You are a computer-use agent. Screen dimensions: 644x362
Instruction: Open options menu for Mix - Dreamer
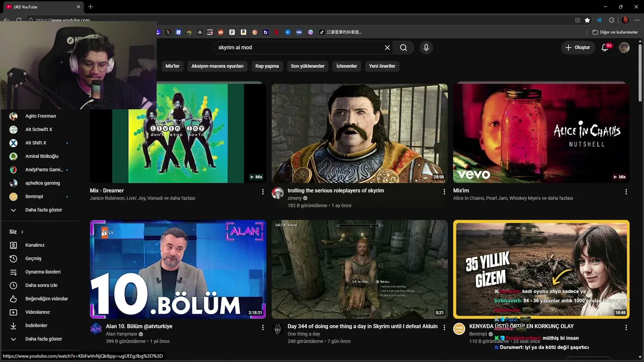click(x=263, y=192)
